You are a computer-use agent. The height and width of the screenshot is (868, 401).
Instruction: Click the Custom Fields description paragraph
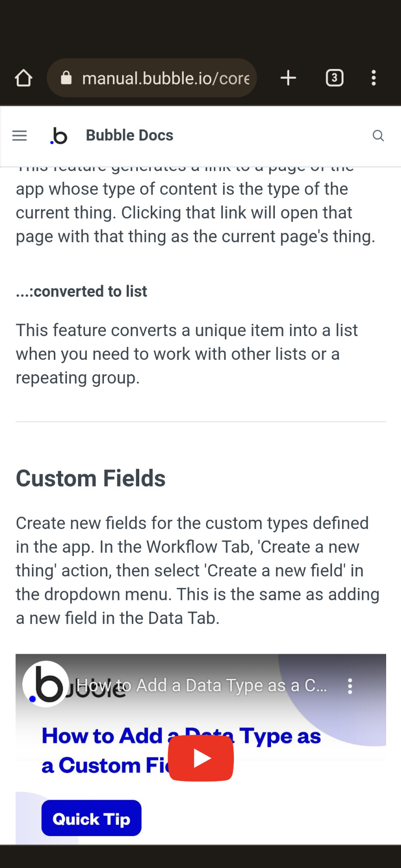198,570
